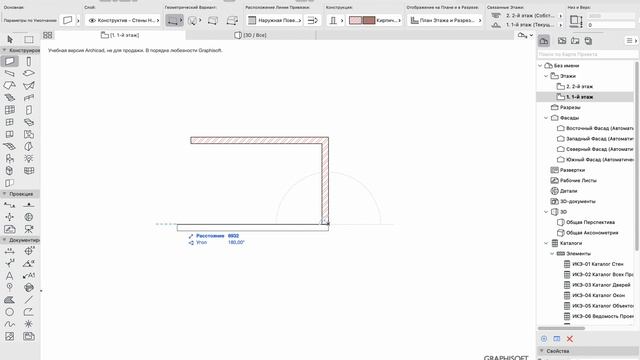Open the layer dropdown Конструктив - Стены

click(x=124, y=20)
